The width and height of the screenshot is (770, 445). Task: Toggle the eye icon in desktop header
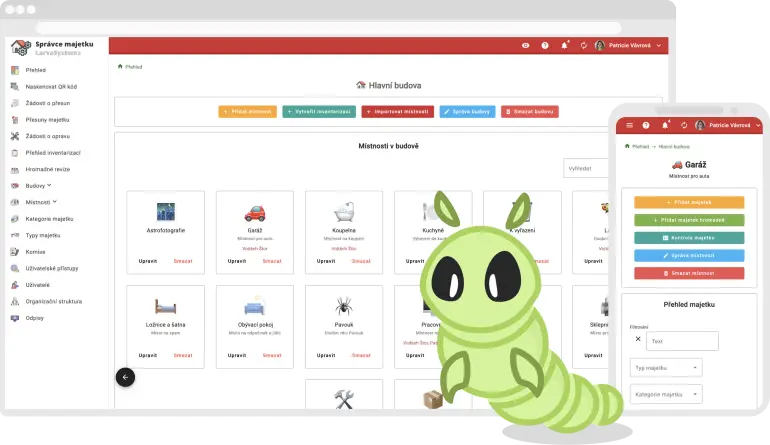click(526, 45)
